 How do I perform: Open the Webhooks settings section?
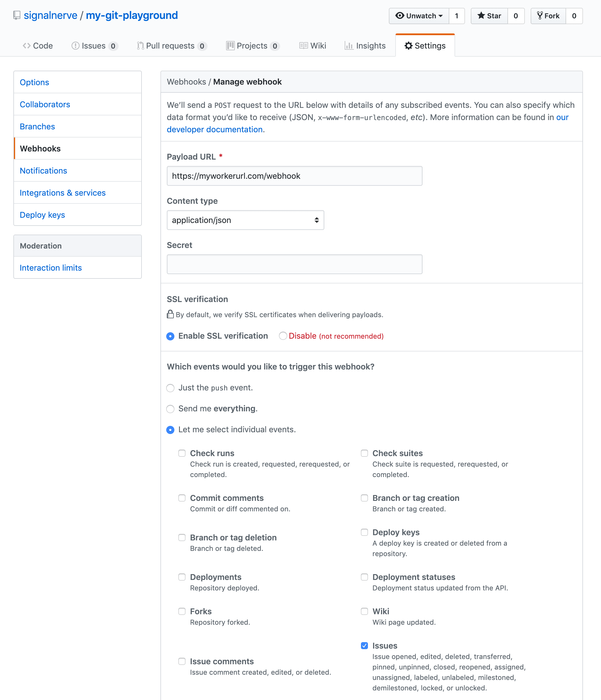pyautogui.click(x=40, y=148)
